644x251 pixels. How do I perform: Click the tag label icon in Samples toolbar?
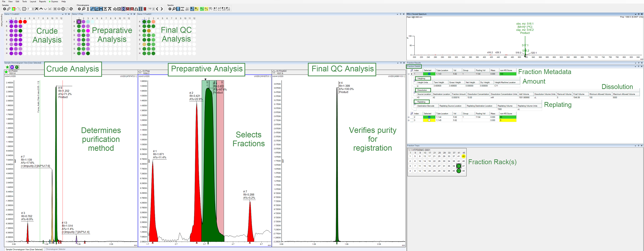[59, 9]
